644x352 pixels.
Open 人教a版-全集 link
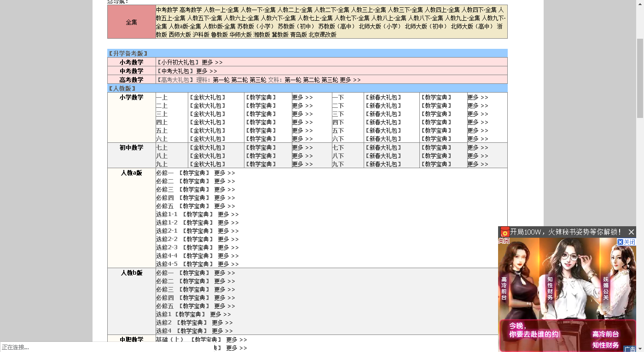185,26
